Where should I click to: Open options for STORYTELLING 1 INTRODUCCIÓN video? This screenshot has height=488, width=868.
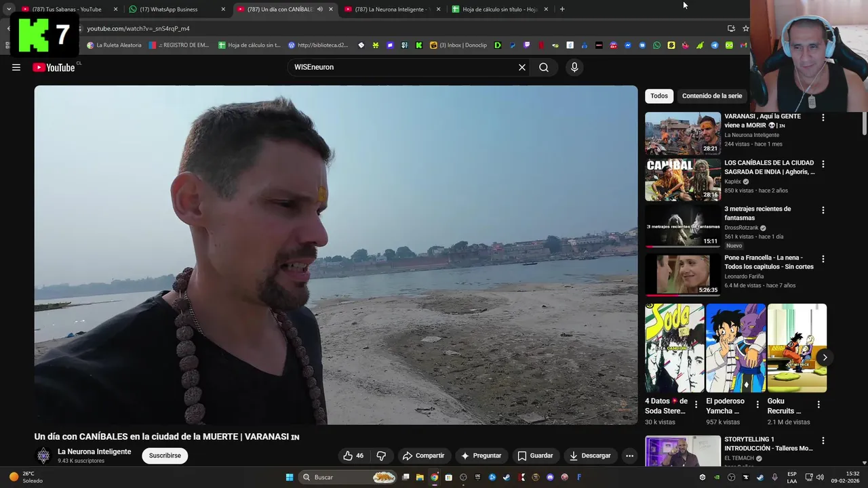[823, 441]
